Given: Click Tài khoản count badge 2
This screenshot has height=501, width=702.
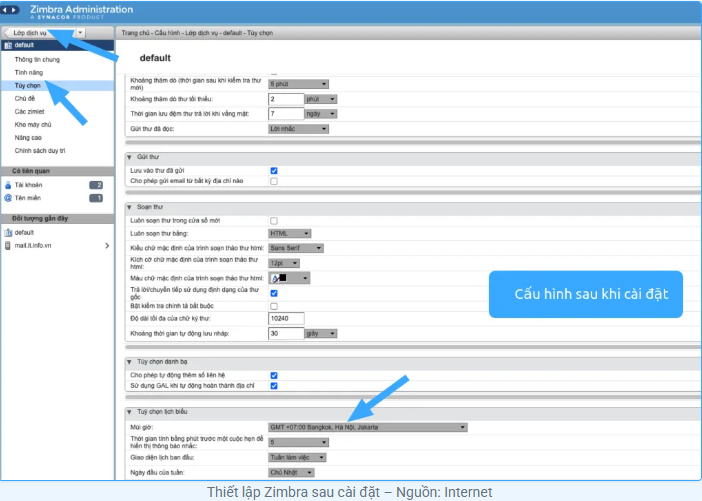Looking at the screenshot, I should (96, 185).
